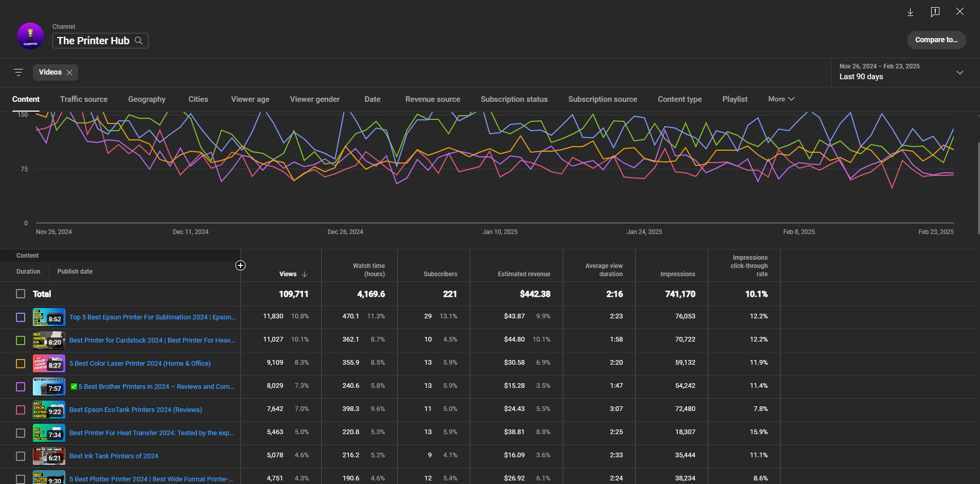Open the filter menu icon
The height and width of the screenshot is (484, 980).
(x=19, y=73)
